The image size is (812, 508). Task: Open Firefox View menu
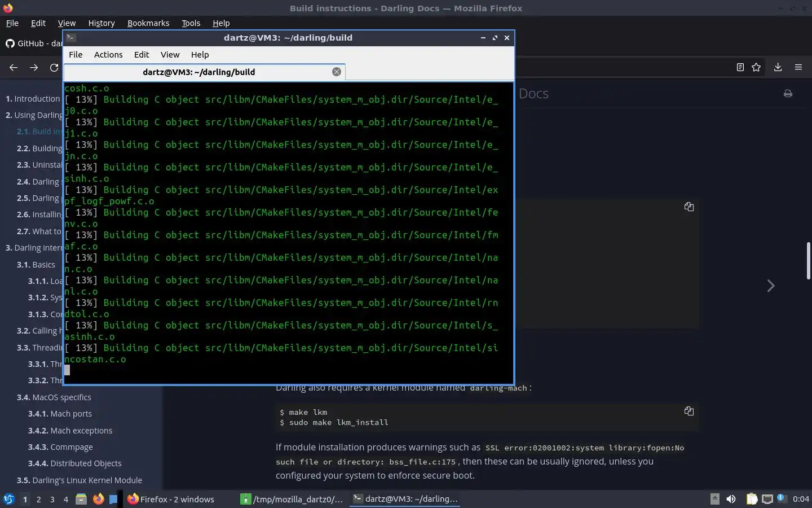(67, 23)
